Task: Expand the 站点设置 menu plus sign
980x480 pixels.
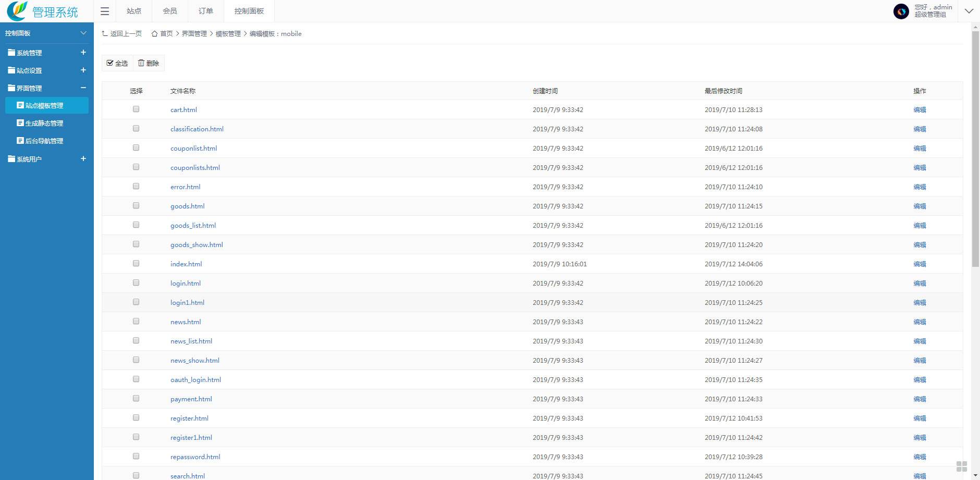Action: click(83, 70)
